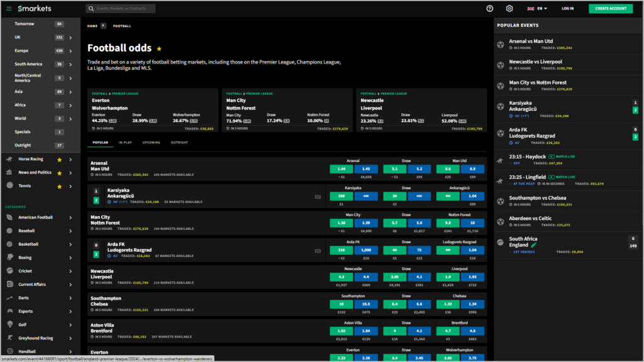Screen dimensions: 644x362
Task: Expand the North/Central America chevron
Action: coord(70,79)
